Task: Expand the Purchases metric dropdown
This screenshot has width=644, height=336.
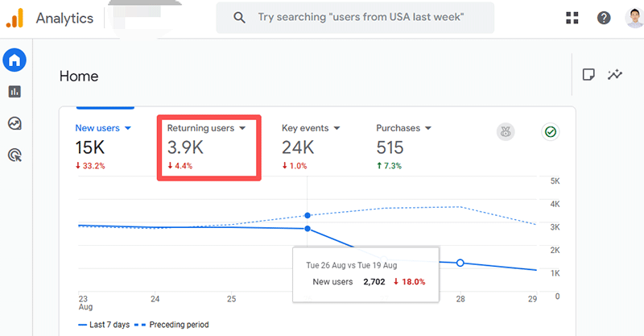Action: (x=428, y=128)
